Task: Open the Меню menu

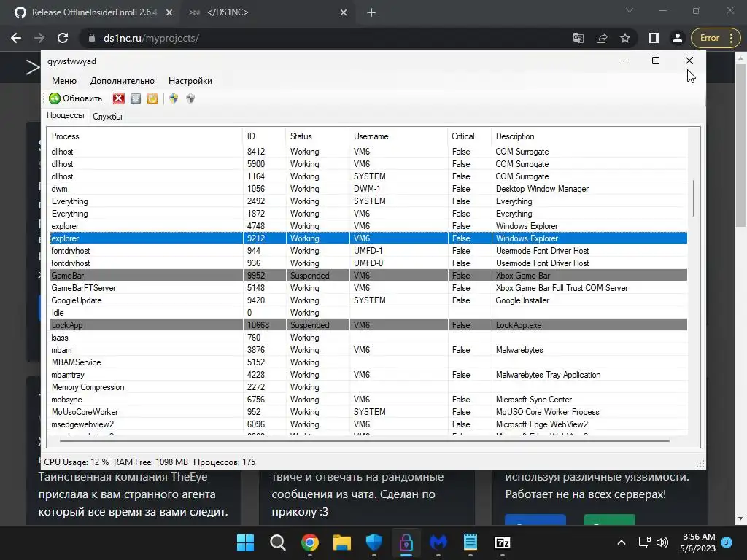Action: pyautogui.click(x=64, y=81)
